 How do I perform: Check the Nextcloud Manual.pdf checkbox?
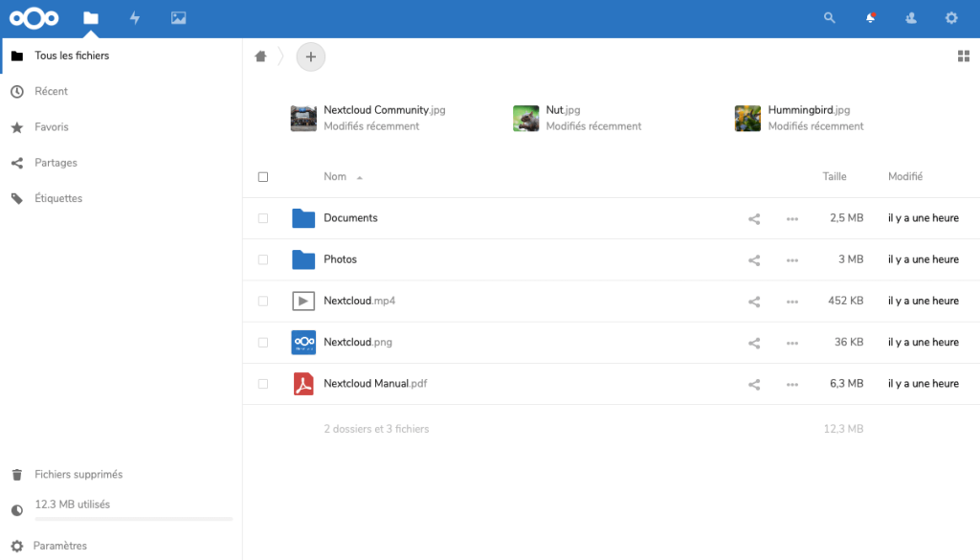point(263,384)
